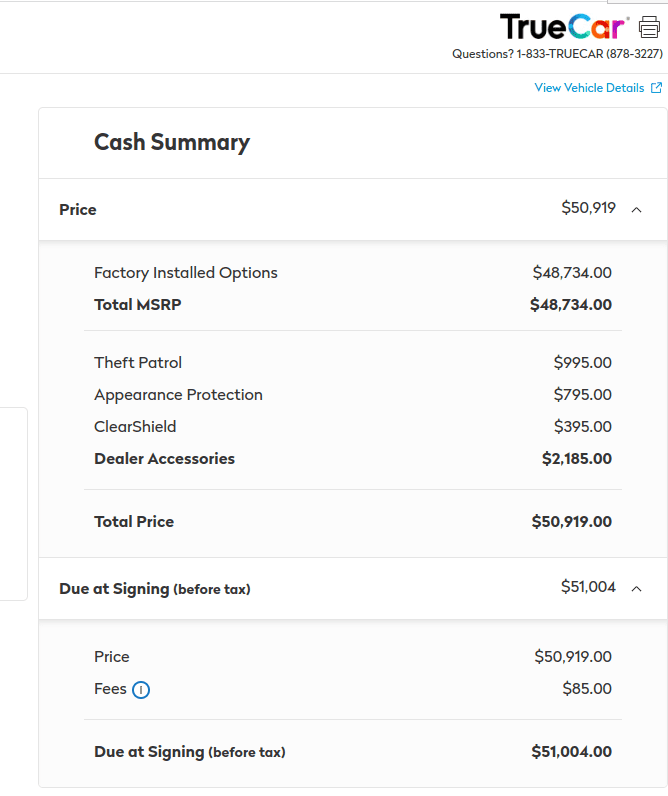The image size is (668, 796).
Task: Collapse the Price section chevron
Action: (x=636, y=210)
